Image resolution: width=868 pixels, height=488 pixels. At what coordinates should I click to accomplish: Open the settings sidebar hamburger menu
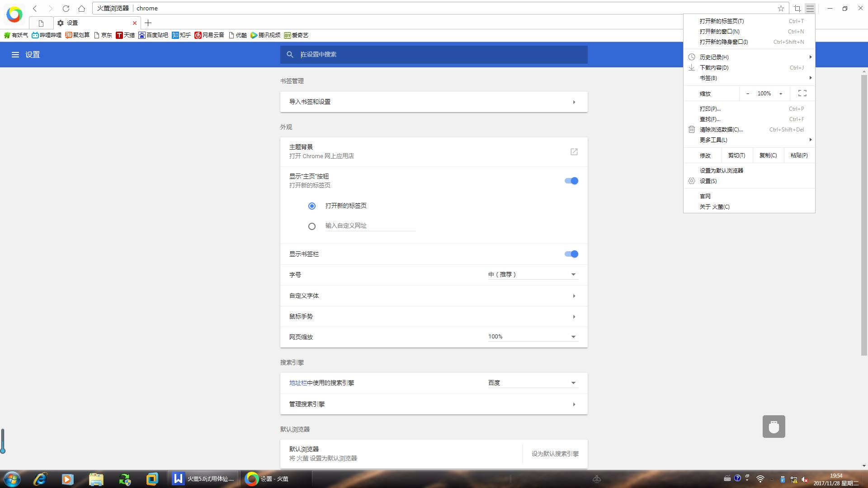click(15, 55)
